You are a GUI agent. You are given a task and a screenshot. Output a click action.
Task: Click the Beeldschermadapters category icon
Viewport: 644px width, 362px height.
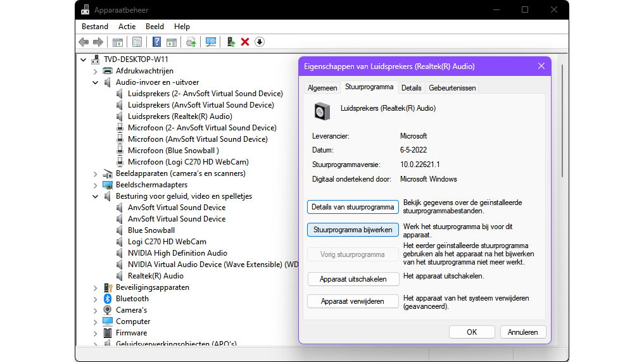[x=108, y=185]
